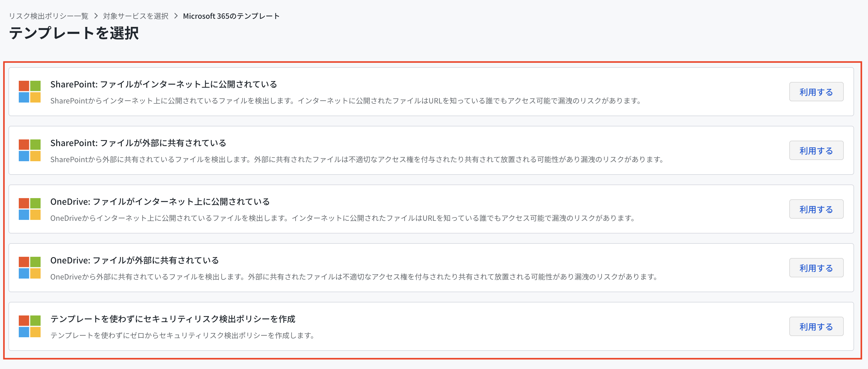The width and height of the screenshot is (868, 369).
Task: Open title 'OneDrive: ファイルがインターネット上に公開されている'
Action: tap(160, 201)
